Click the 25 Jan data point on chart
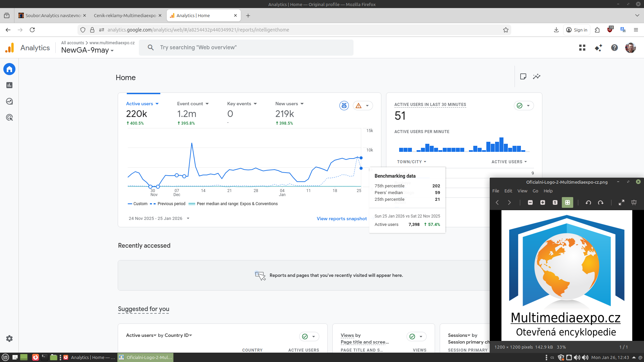 click(361, 158)
